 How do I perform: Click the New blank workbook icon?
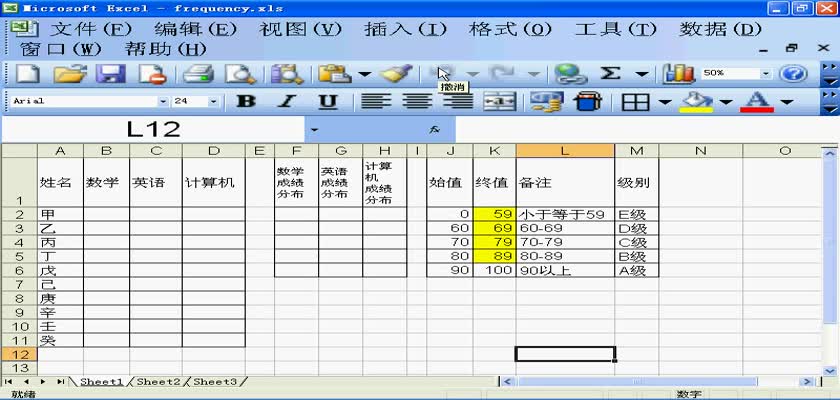(28, 73)
